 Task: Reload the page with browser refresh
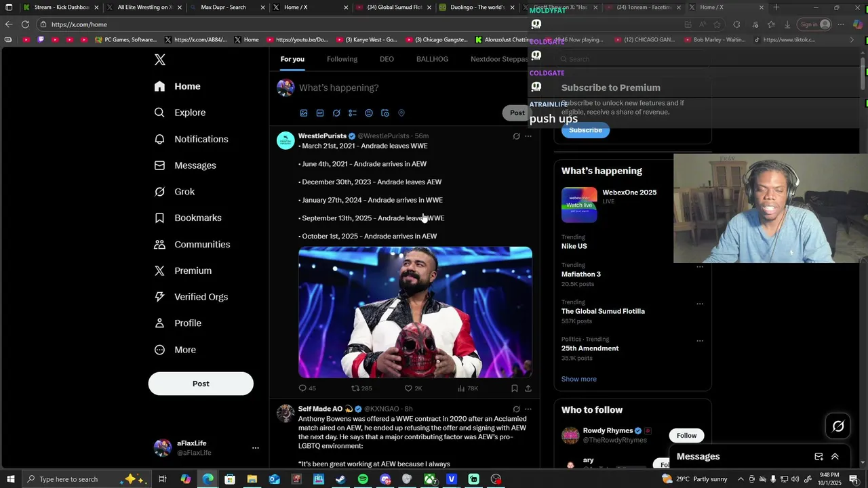(x=25, y=24)
